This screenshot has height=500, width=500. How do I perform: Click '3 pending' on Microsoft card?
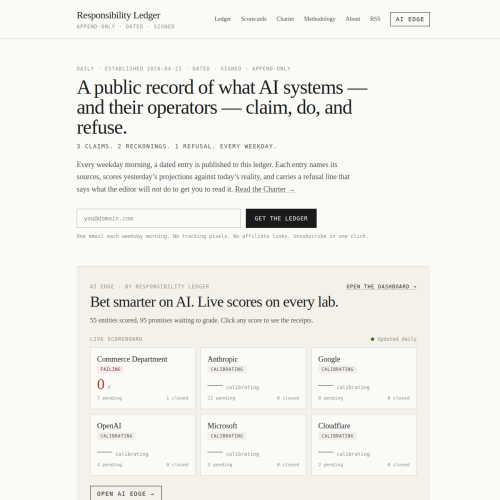coord(220,465)
